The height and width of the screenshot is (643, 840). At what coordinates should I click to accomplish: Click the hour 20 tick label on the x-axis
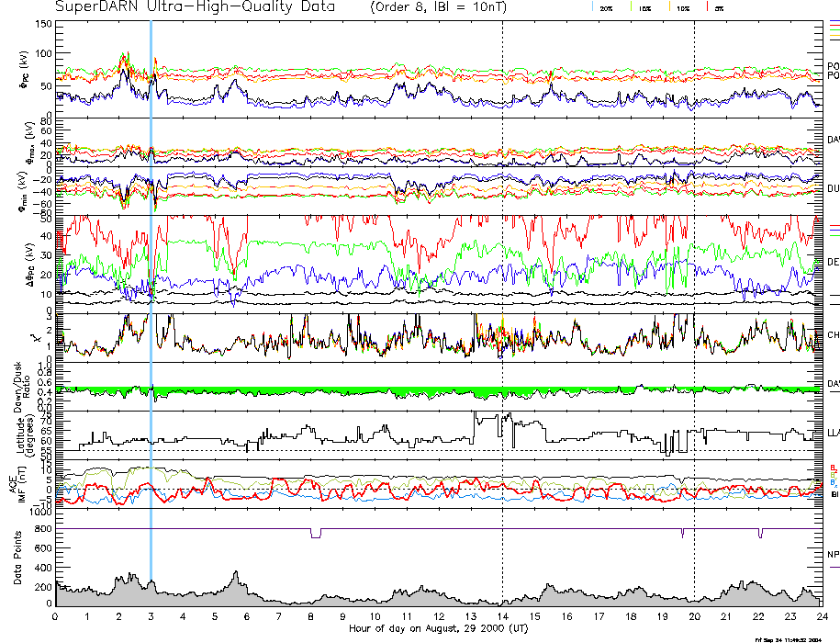tap(694, 616)
